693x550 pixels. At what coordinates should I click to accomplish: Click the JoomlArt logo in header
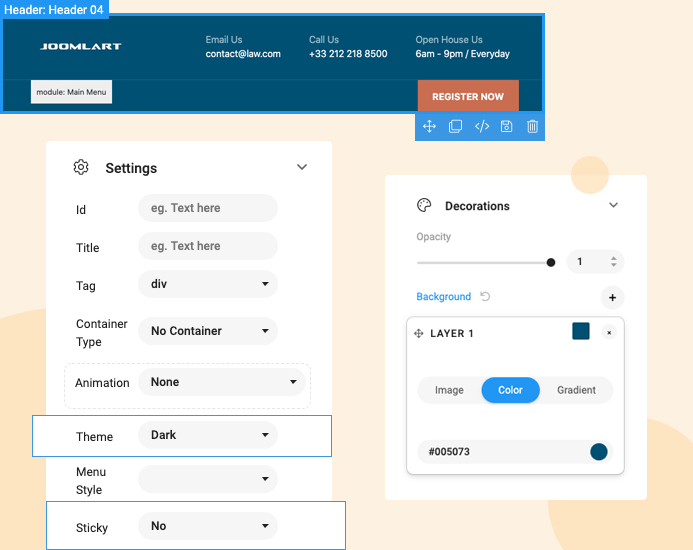click(x=81, y=46)
